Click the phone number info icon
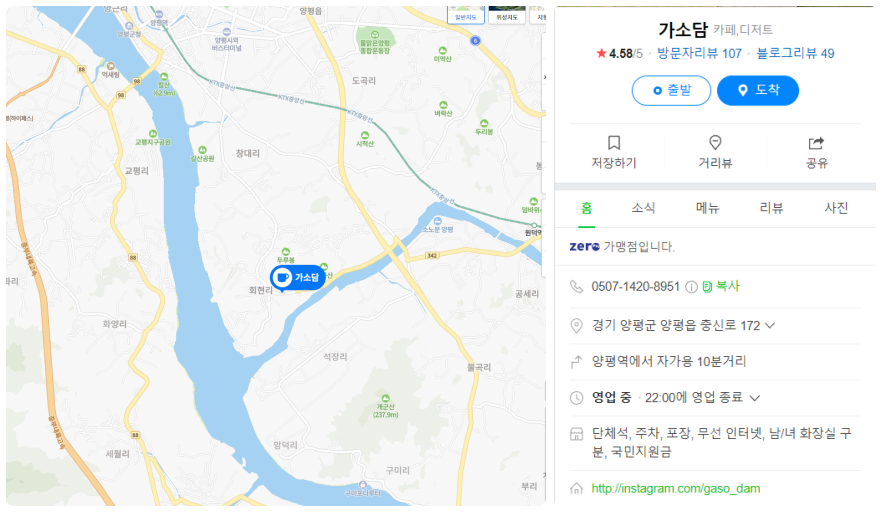This screenshot has width=882, height=512. point(691,287)
